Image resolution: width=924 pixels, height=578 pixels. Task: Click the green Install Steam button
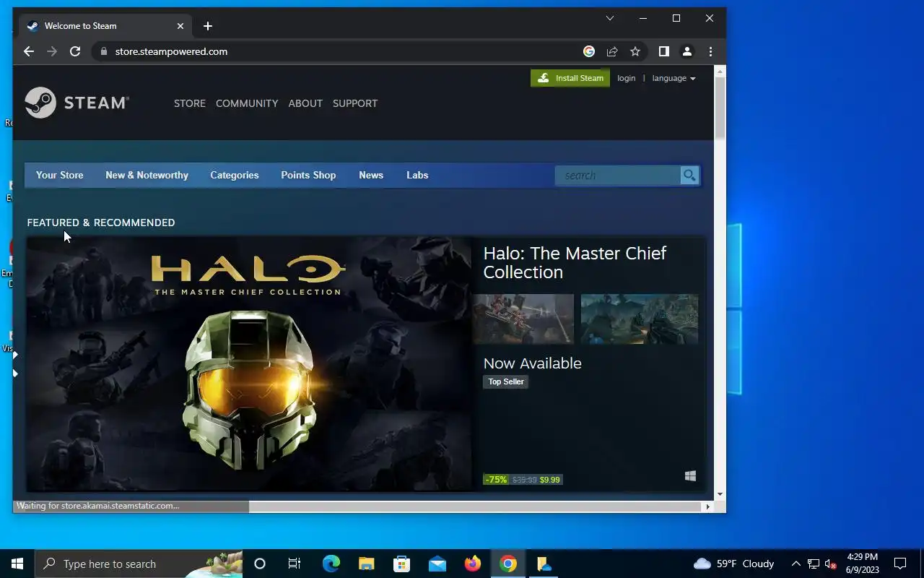(570, 78)
